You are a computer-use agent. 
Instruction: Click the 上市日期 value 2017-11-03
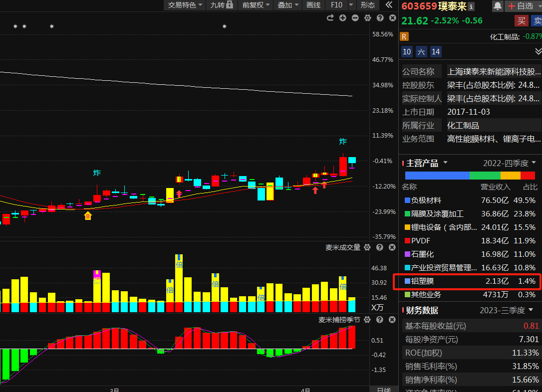pos(468,112)
